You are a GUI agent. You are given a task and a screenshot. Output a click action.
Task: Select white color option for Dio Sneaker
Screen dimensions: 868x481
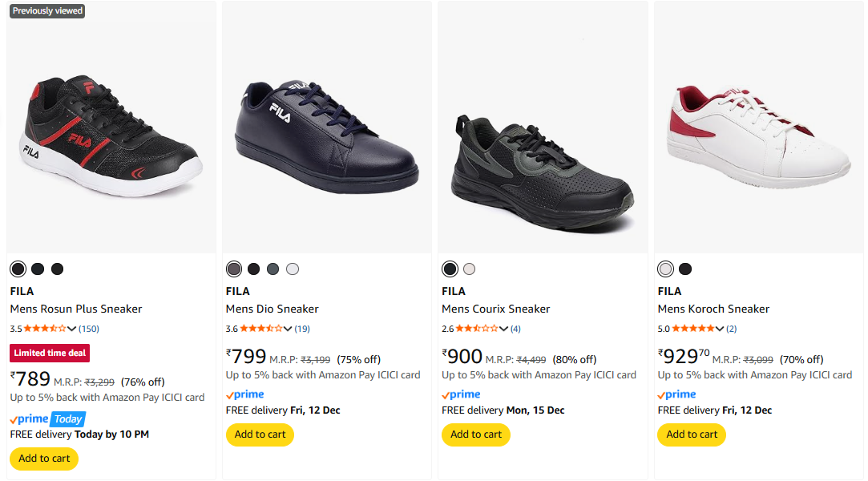(293, 269)
